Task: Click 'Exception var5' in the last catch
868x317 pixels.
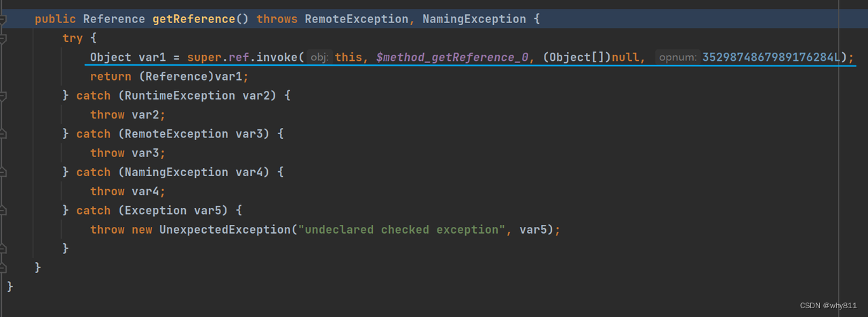Action: point(173,210)
